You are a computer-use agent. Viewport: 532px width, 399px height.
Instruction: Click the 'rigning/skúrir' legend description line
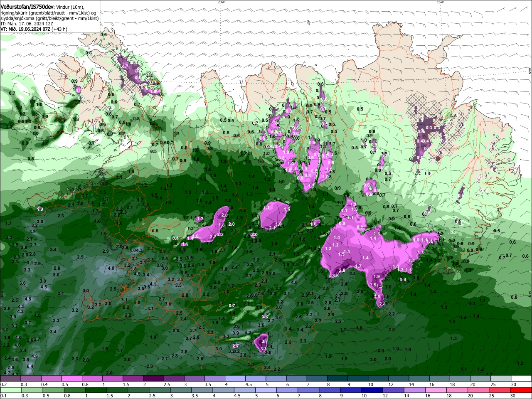click(x=49, y=13)
